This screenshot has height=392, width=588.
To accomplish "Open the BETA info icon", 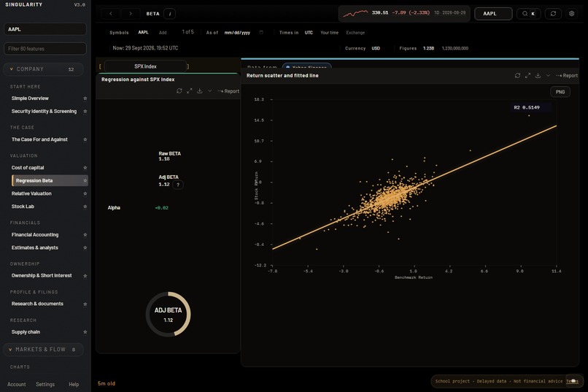I will coord(170,14).
